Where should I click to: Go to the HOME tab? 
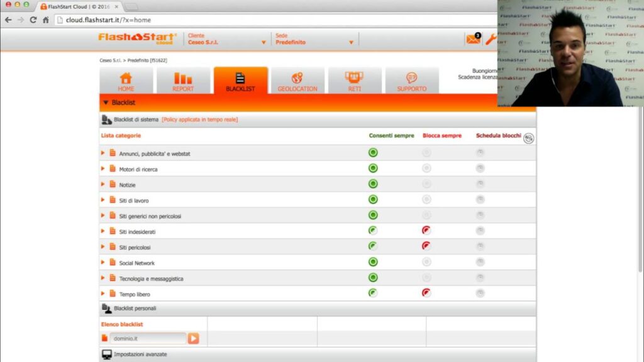126,81
